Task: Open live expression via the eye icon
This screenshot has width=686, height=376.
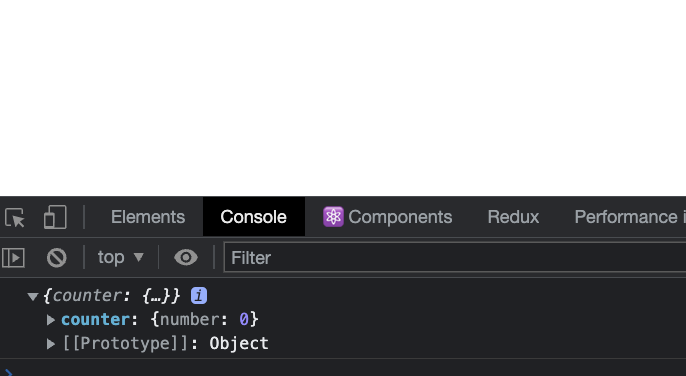Action: tap(186, 257)
